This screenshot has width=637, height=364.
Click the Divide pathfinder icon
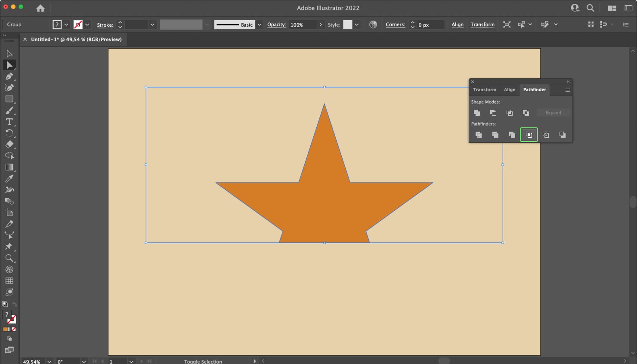[x=479, y=135]
